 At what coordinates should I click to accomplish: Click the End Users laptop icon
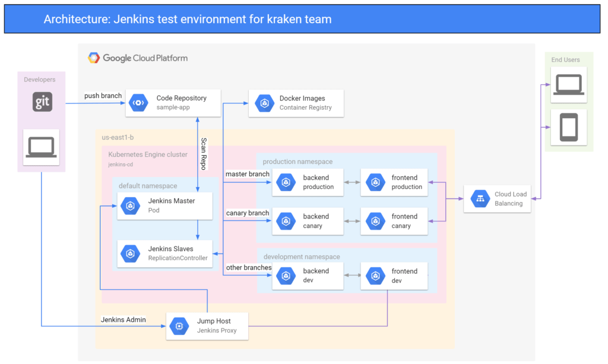click(x=568, y=84)
